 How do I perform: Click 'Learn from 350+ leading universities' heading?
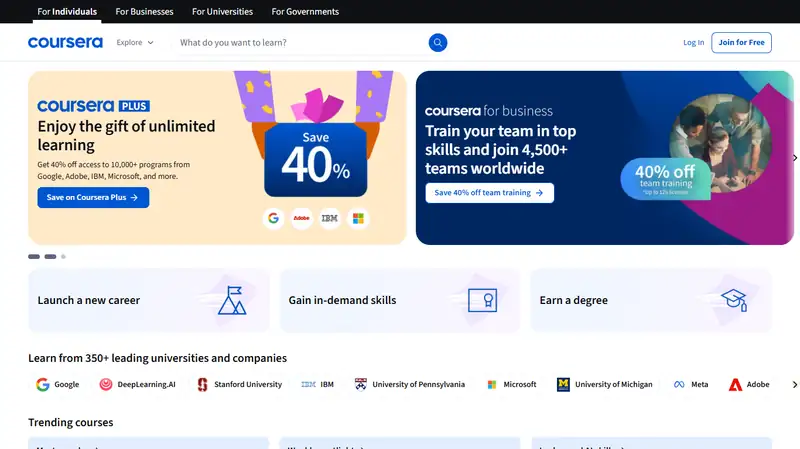pos(157,358)
